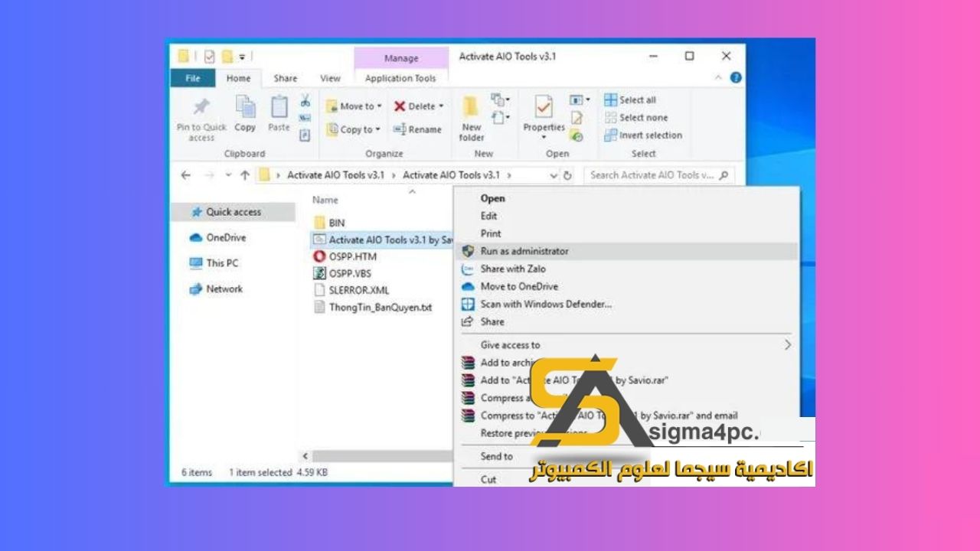Customize Quick Access Toolbar dropdown
Image resolution: width=980 pixels, height=551 pixels.
[x=243, y=57]
